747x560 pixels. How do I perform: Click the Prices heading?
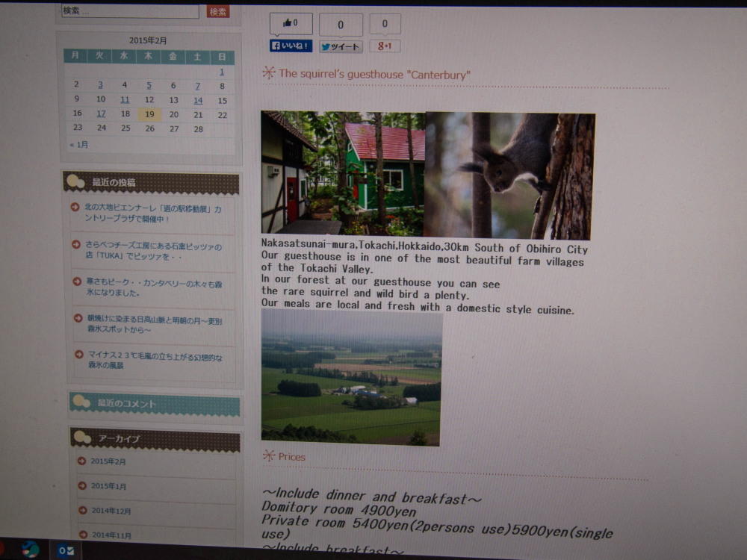[x=291, y=457]
